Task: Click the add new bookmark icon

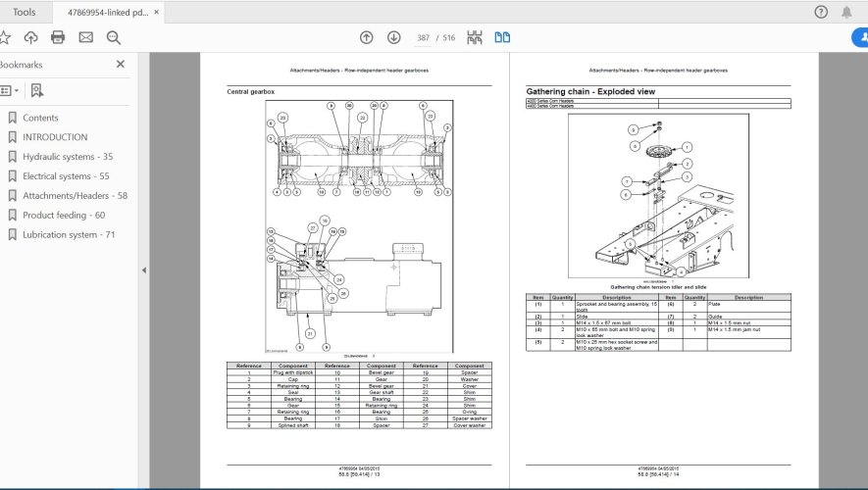Action: [36, 90]
